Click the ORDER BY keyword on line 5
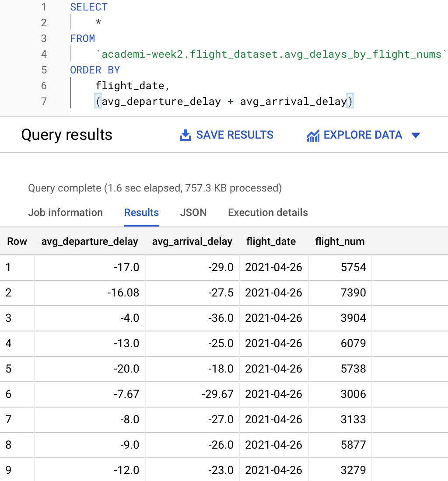The image size is (448, 481). pos(95,70)
